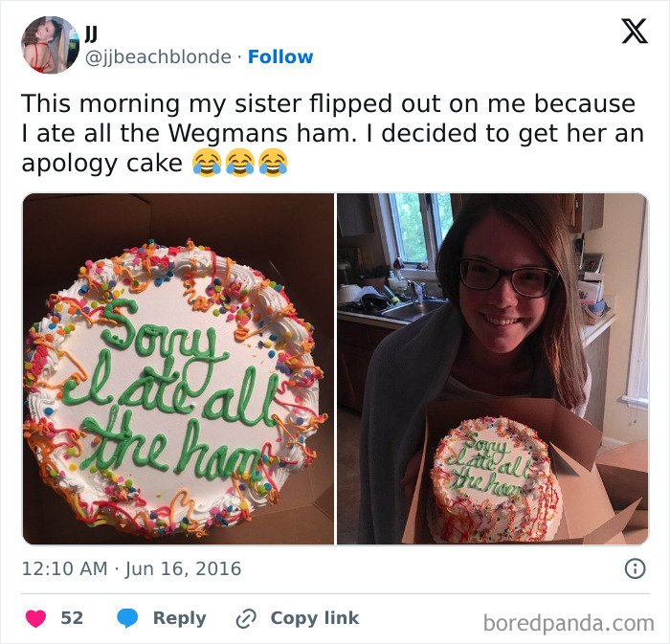Open the photo of woman holding cake

[x=493, y=369]
